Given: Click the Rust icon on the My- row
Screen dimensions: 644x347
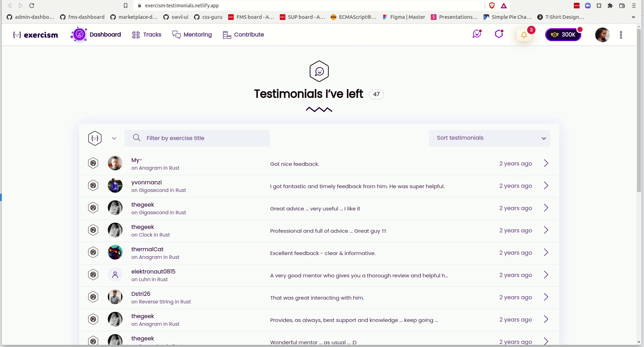Looking at the screenshot, I should point(93,163).
